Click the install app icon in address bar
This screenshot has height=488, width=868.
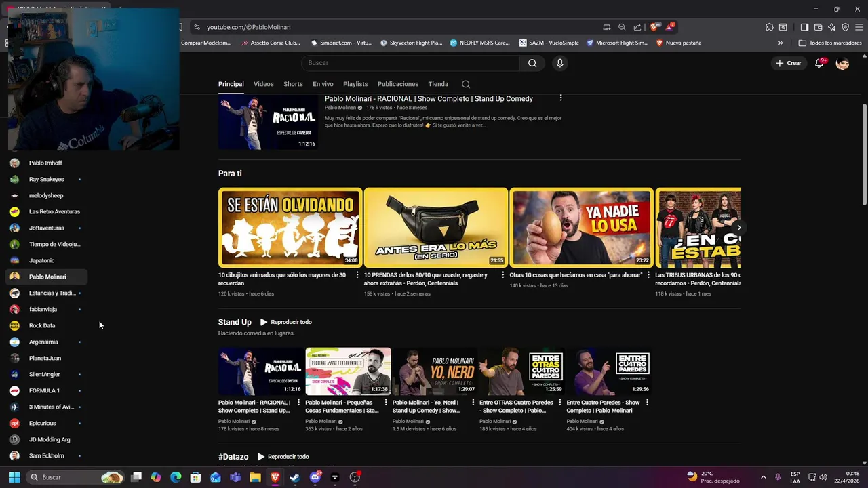[x=607, y=27]
